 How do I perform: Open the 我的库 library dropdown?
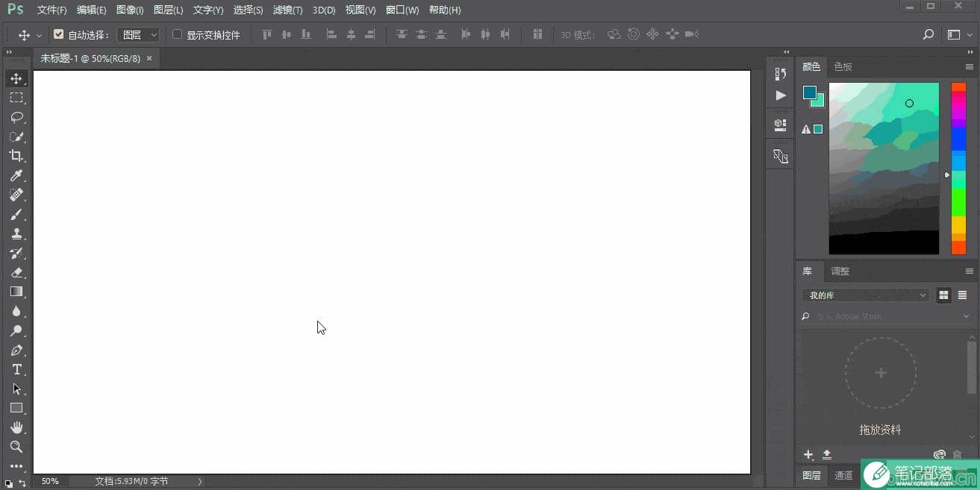pyautogui.click(x=866, y=295)
